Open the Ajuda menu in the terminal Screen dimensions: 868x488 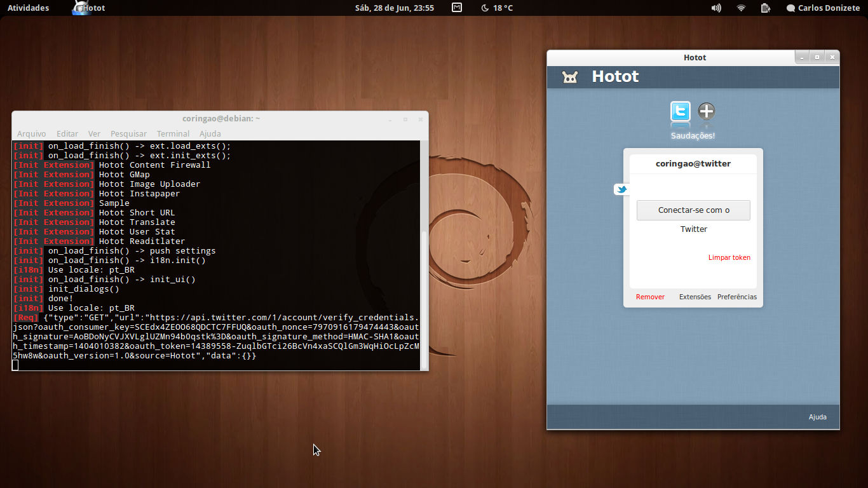tap(210, 133)
